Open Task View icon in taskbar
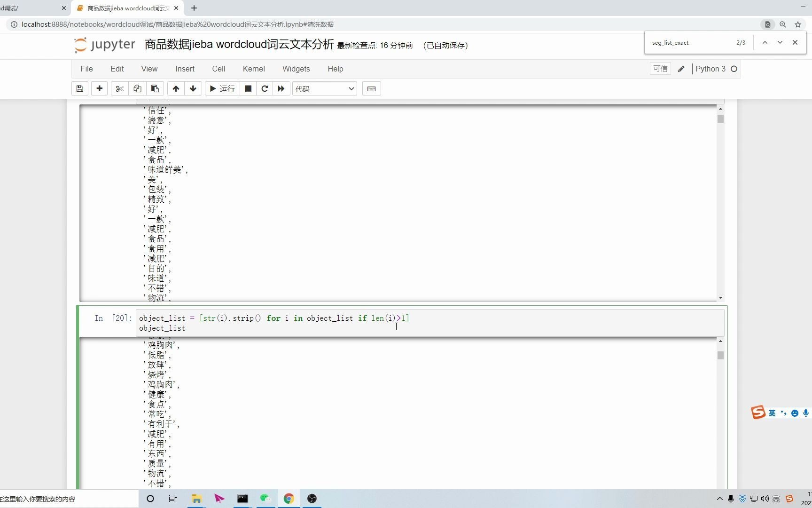812x508 pixels. pyautogui.click(x=173, y=499)
